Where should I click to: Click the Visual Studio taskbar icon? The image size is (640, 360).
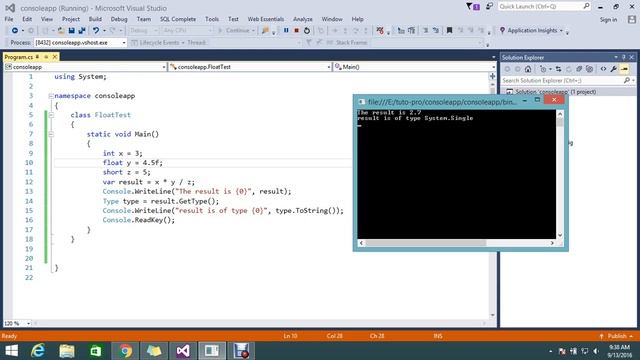(183, 351)
